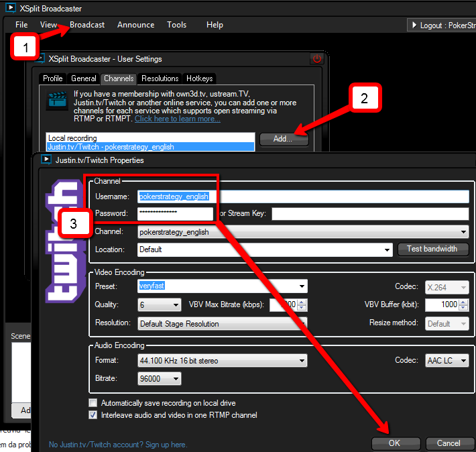Image resolution: width=476 pixels, height=452 pixels.
Task: Toggle interleave audio and video checkbox
Action: 93,415
